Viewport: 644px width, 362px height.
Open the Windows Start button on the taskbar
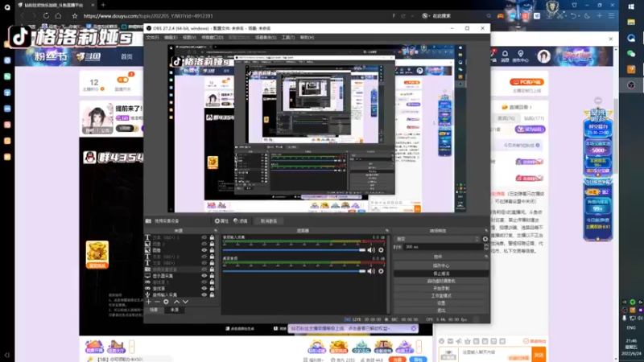(x=631, y=6)
